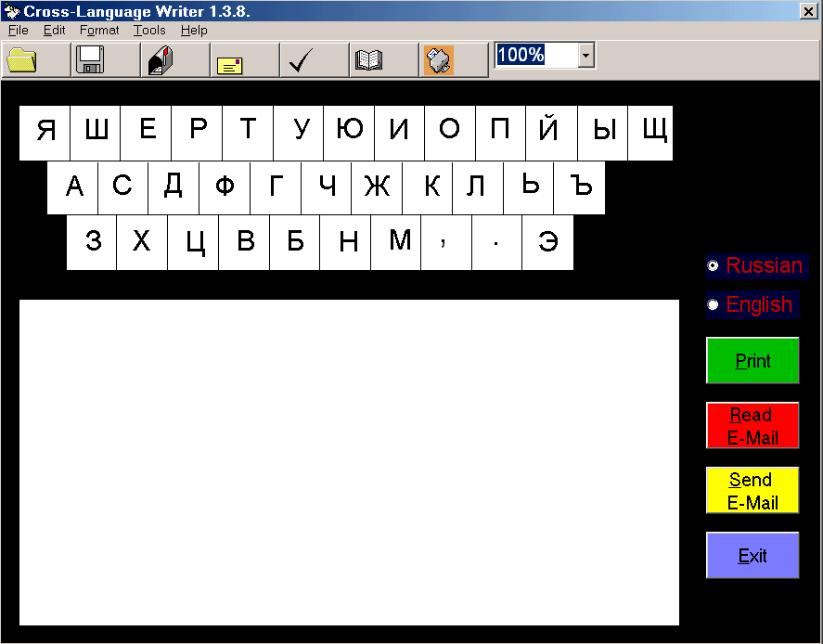Tap the Ы key

[602, 133]
